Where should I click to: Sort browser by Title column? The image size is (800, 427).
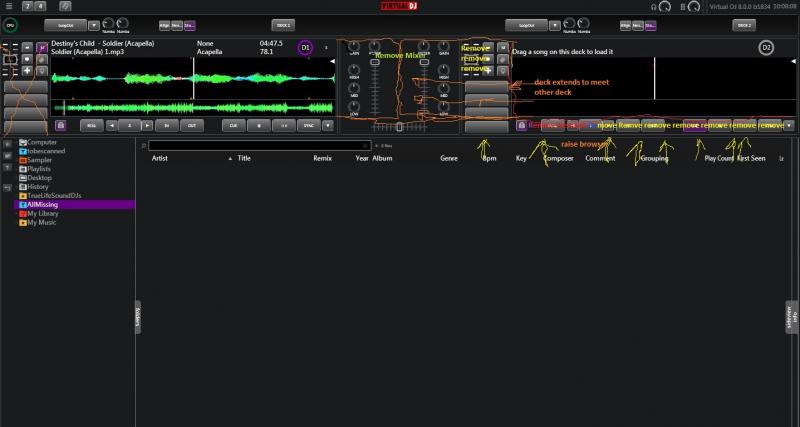tap(244, 158)
